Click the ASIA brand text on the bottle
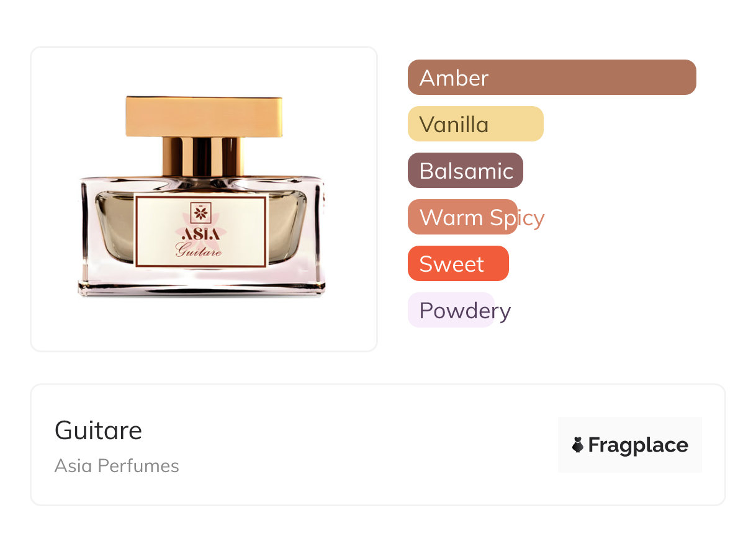 200,234
